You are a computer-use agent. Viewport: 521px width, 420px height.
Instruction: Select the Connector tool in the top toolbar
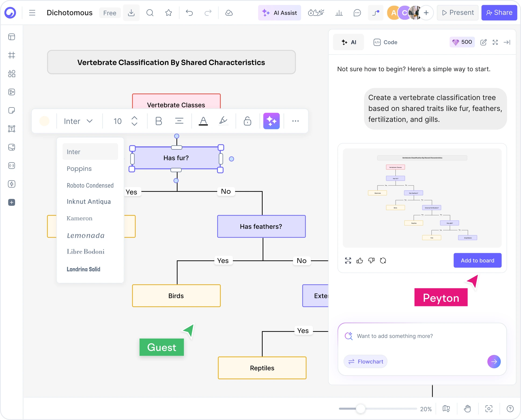pos(376,13)
